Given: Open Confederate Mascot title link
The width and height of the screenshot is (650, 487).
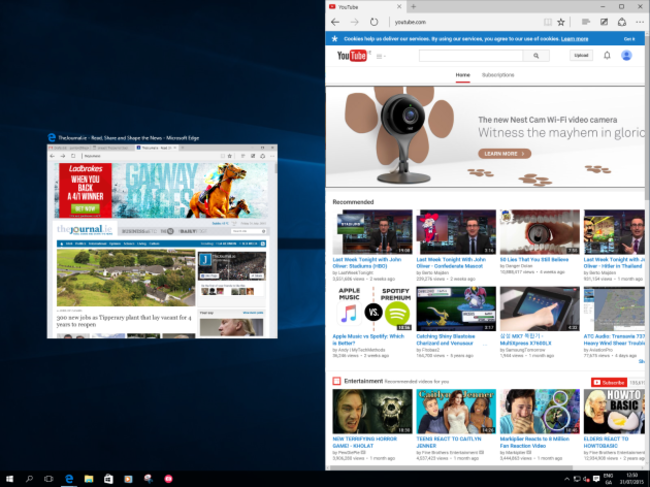Looking at the screenshot, I should click(451, 263).
